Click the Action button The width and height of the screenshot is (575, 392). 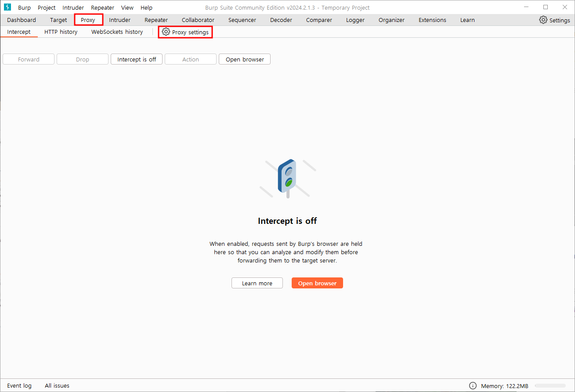click(191, 59)
